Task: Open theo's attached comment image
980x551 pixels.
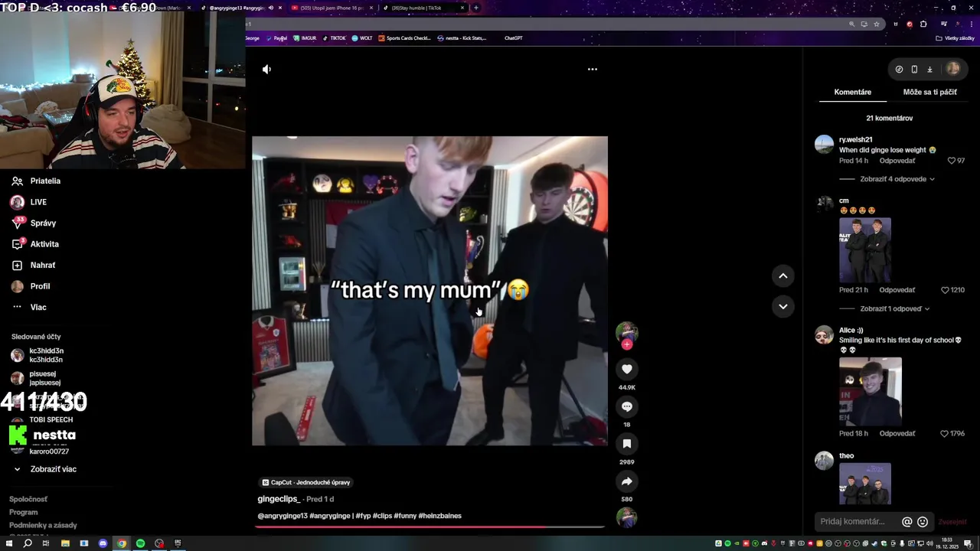Action: pyautogui.click(x=865, y=484)
